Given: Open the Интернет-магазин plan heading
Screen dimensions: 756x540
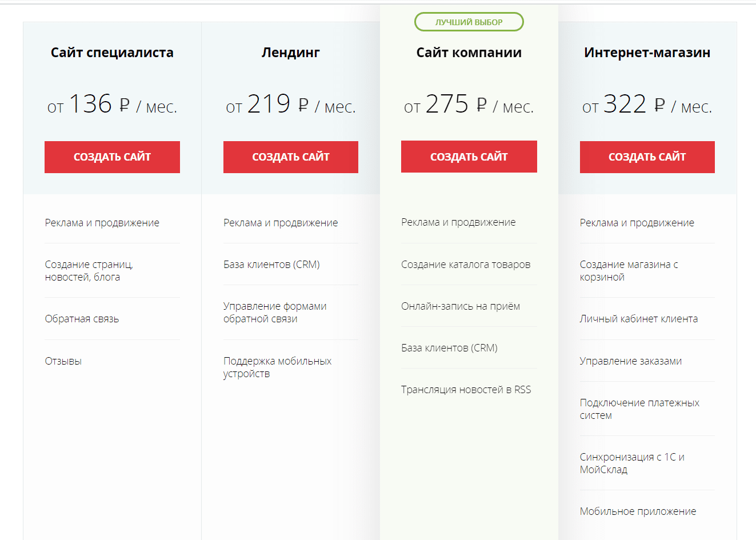Looking at the screenshot, I should (647, 53).
